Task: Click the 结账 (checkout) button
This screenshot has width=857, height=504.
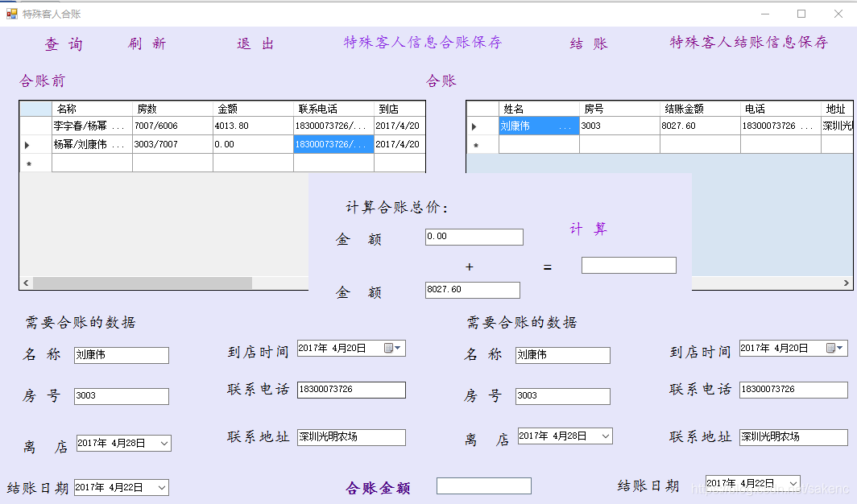Action: 589,43
